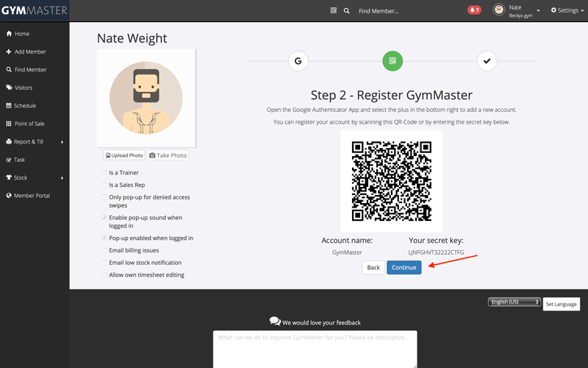Click the GymMaster logo
This screenshot has width=588, height=368.
click(34, 10)
